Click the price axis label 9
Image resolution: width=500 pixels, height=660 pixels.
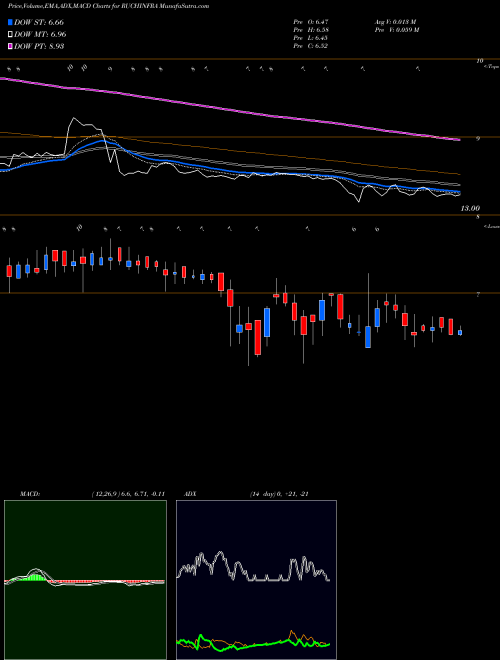pyautogui.click(x=478, y=138)
